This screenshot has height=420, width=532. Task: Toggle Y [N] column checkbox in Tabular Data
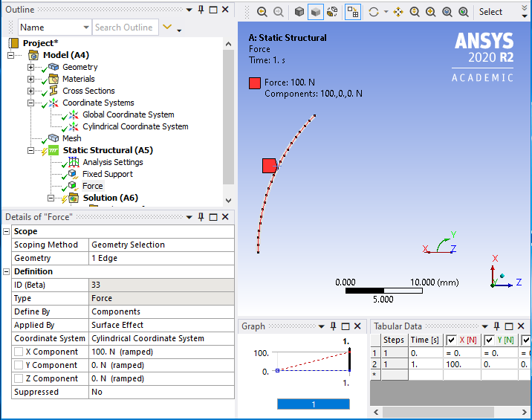tap(489, 340)
